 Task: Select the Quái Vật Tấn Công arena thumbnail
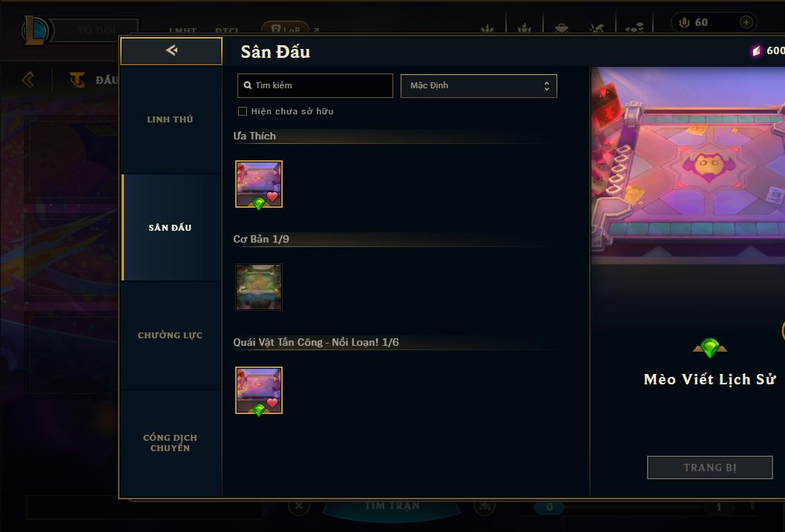click(259, 390)
